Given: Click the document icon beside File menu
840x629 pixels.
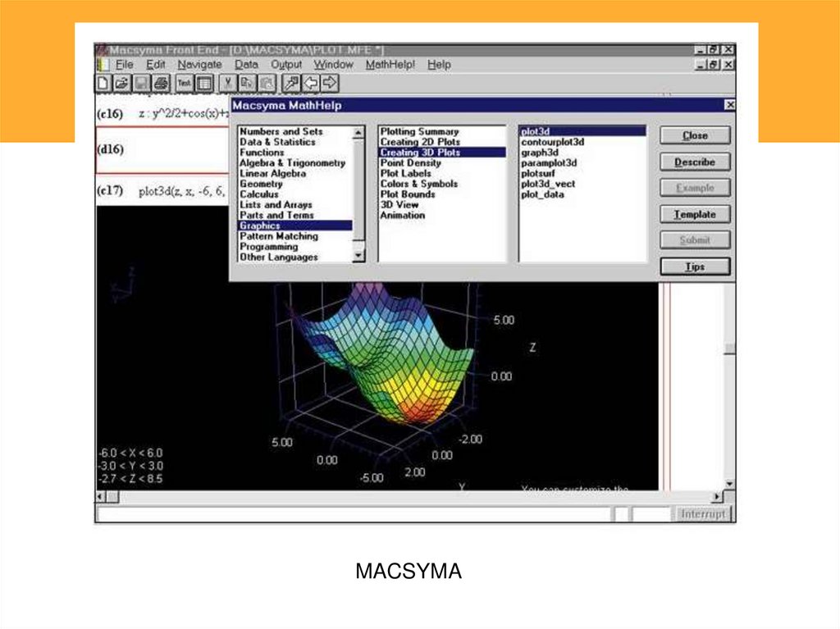Looking at the screenshot, I should 103,64.
